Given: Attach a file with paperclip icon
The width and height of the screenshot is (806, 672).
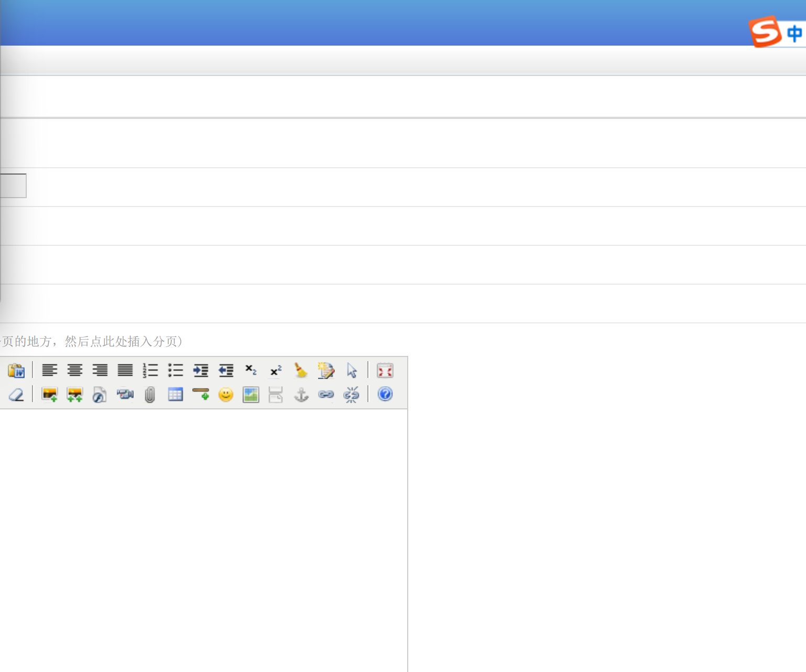Looking at the screenshot, I should tap(150, 395).
